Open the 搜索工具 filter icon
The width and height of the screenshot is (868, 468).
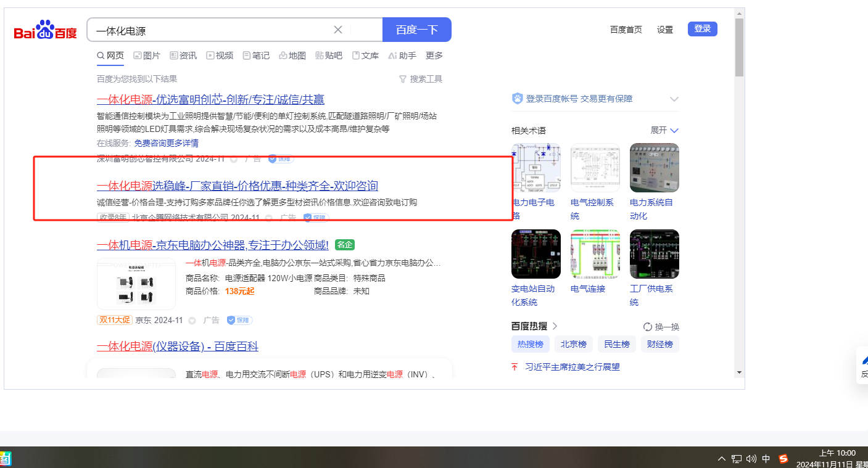(x=403, y=79)
